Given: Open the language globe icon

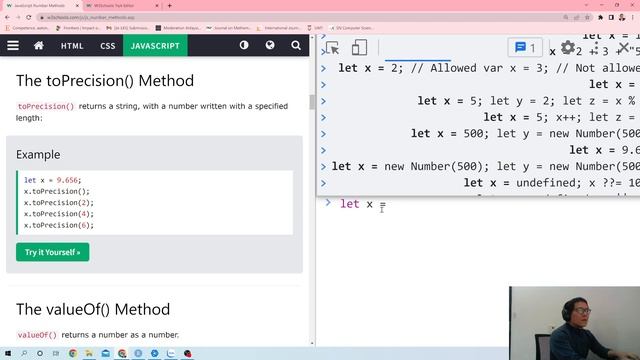Looking at the screenshot, I should coord(270,45).
